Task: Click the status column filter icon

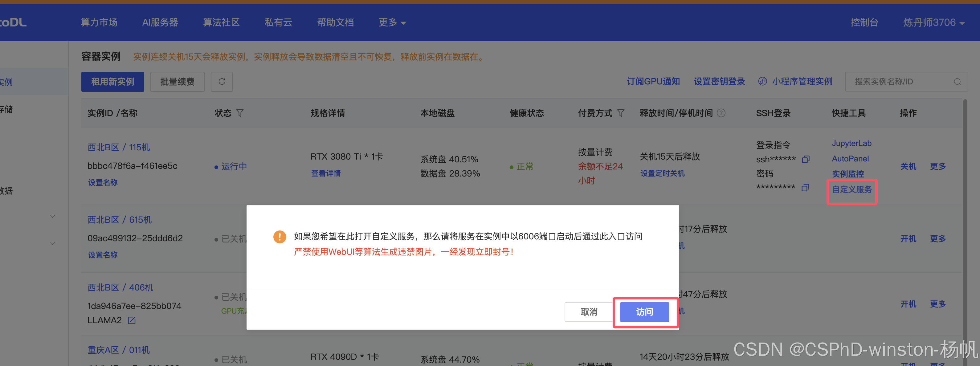Action: coord(240,113)
